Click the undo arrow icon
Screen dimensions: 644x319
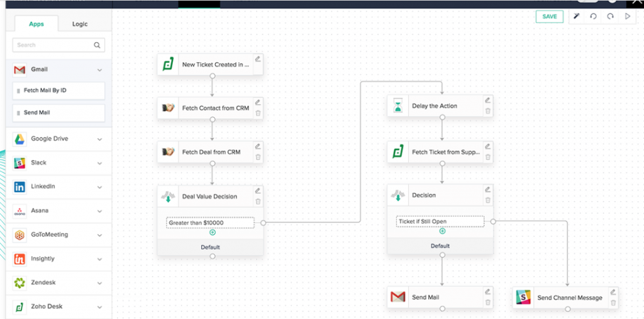[x=593, y=16]
